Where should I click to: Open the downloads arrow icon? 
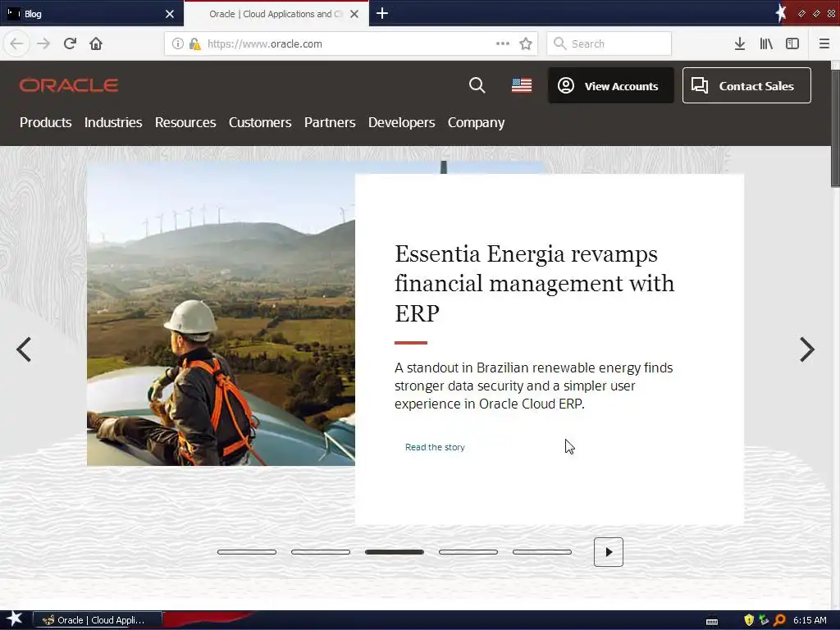click(740, 43)
